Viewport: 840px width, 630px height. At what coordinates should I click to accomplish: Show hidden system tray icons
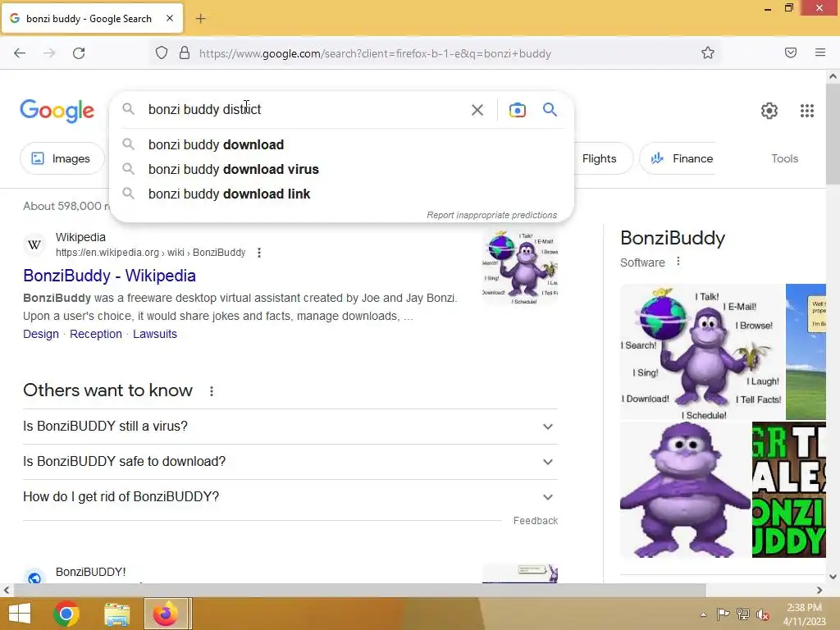(x=703, y=614)
